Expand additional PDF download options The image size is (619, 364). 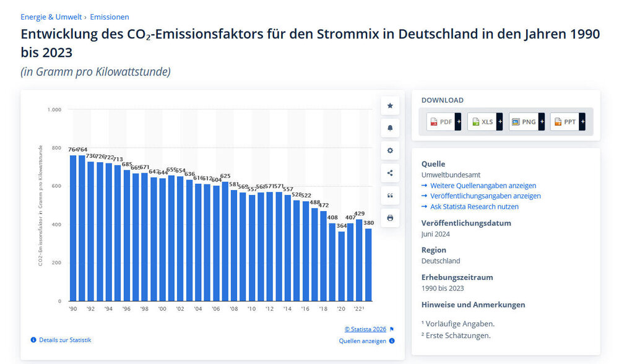[459, 121]
